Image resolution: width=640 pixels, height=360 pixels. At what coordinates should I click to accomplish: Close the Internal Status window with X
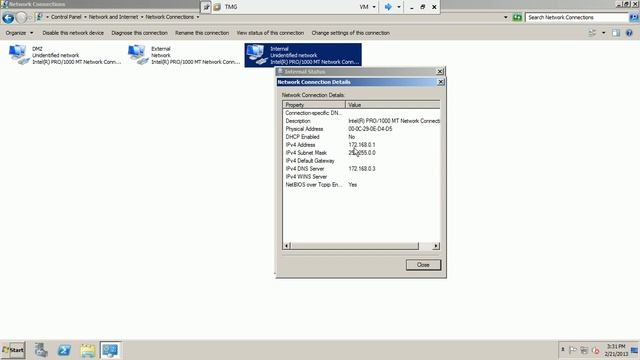click(x=440, y=71)
